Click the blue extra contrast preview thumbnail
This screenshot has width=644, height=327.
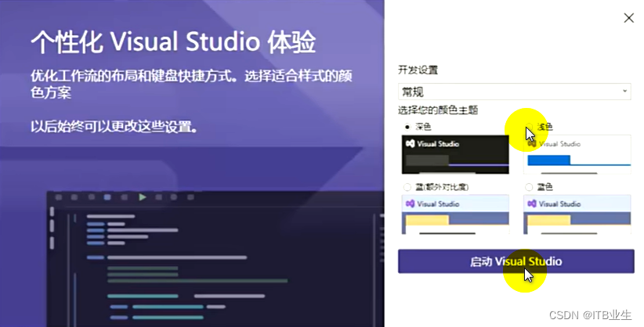coord(455,214)
